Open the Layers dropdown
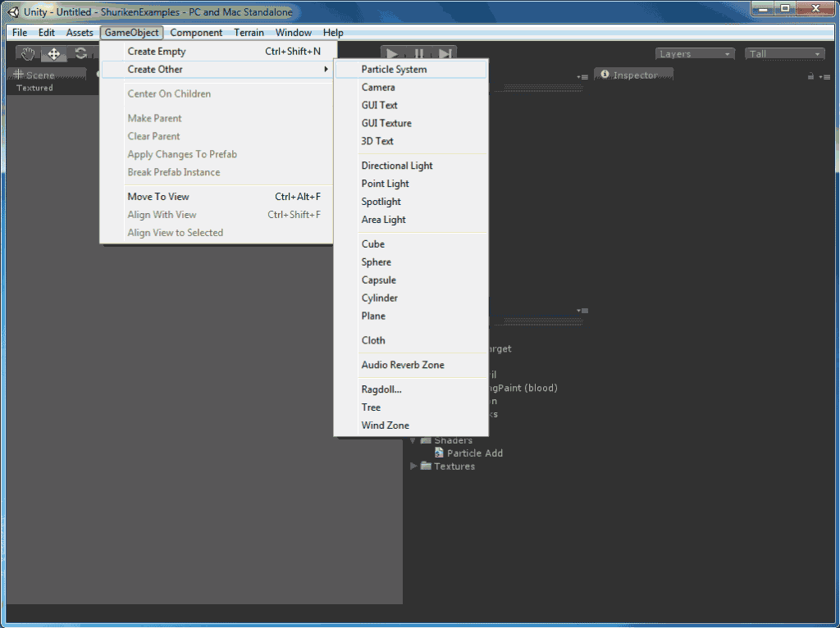Viewport: 840px width, 628px height. (x=694, y=53)
